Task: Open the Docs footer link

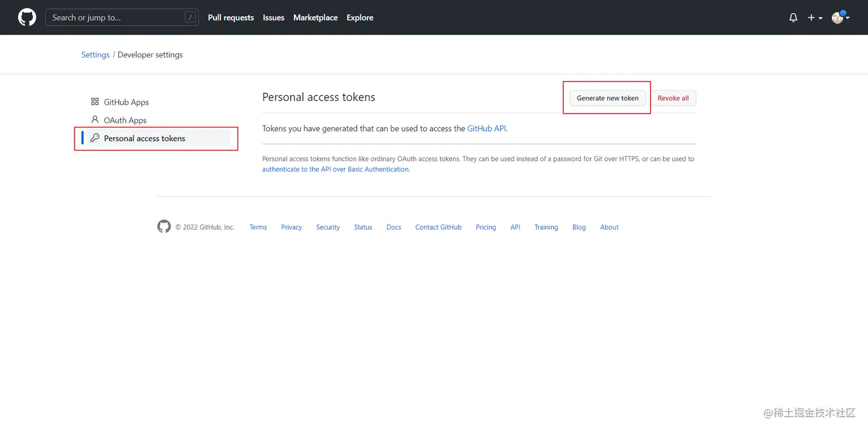Action: 394,227
